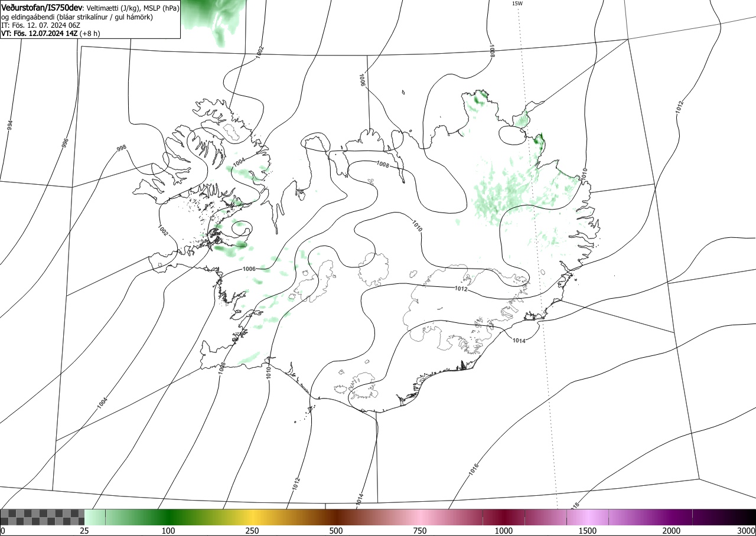Click the 250 value on the color scale
This screenshot has width=756, height=536.
pyautogui.click(x=252, y=531)
